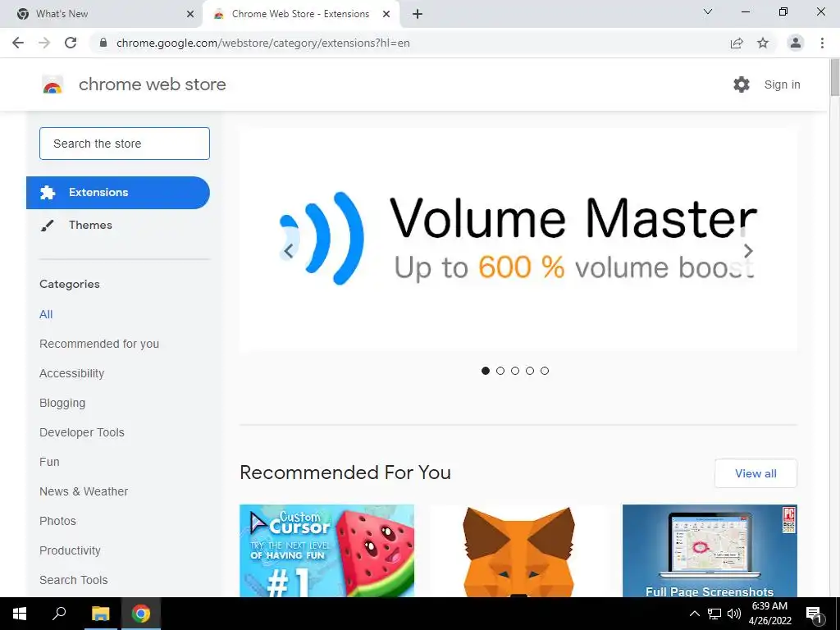The height and width of the screenshot is (630, 840).
Task: Jump to second carousel dot
Action: point(500,371)
